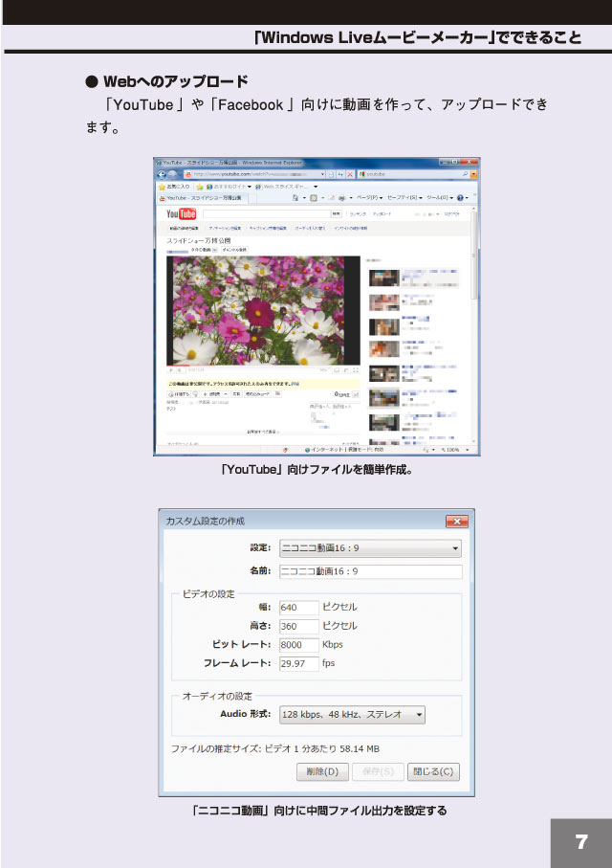
Task: Click the YouTube page search field
Action: point(267,214)
